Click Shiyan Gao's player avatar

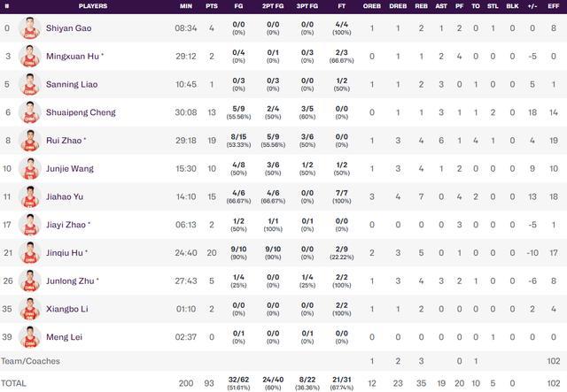pos(30,28)
